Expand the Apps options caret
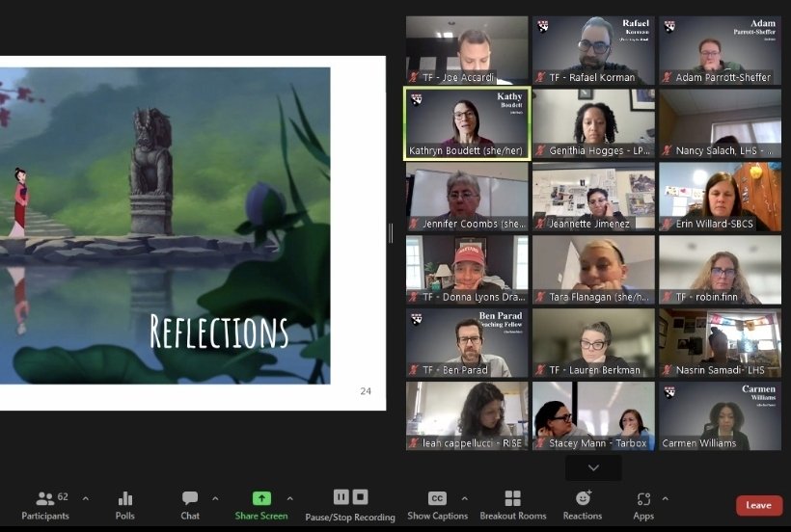 666,499
